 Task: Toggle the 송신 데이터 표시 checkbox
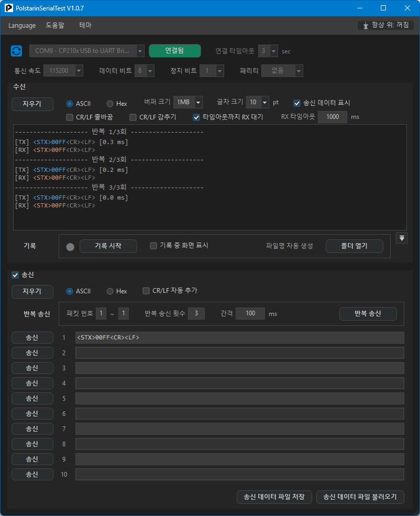point(296,103)
